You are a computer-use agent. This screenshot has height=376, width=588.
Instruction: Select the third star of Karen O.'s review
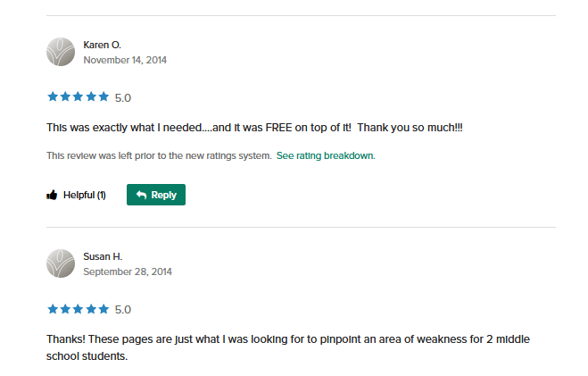pyautogui.click(x=79, y=96)
